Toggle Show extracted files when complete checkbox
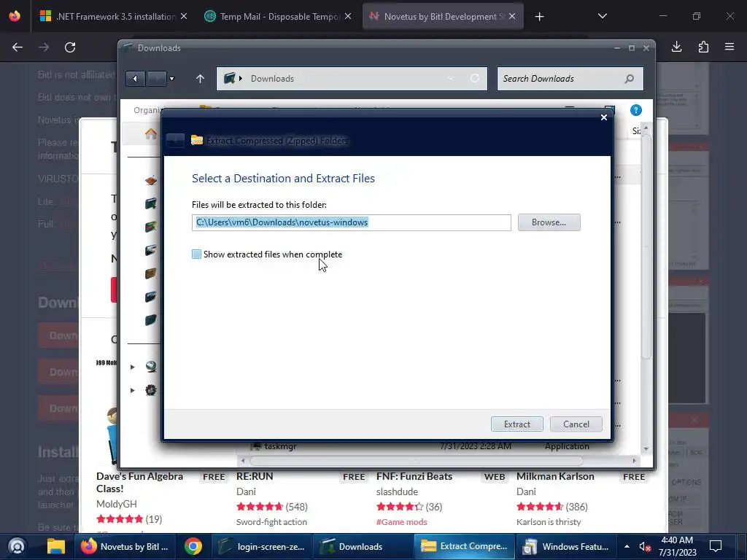The image size is (747, 560). pos(196,254)
